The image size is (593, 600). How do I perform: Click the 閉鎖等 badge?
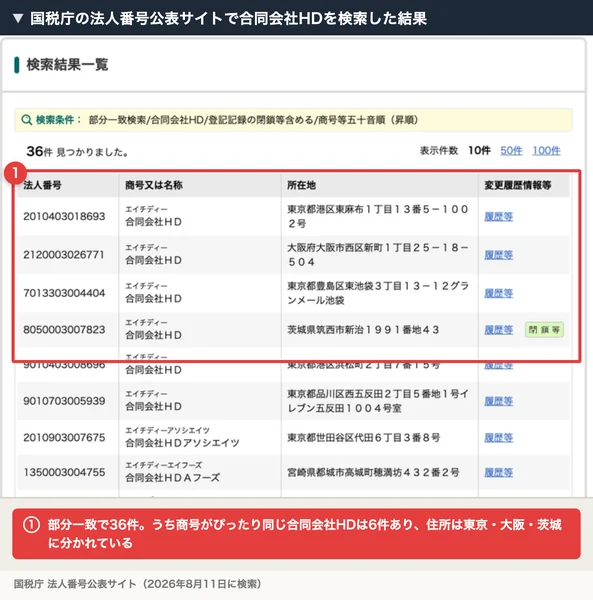(x=544, y=329)
